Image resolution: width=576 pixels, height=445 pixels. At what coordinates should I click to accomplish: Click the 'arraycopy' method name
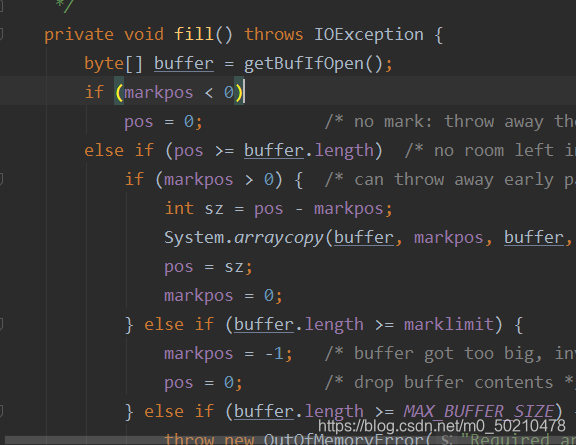(x=278, y=238)
